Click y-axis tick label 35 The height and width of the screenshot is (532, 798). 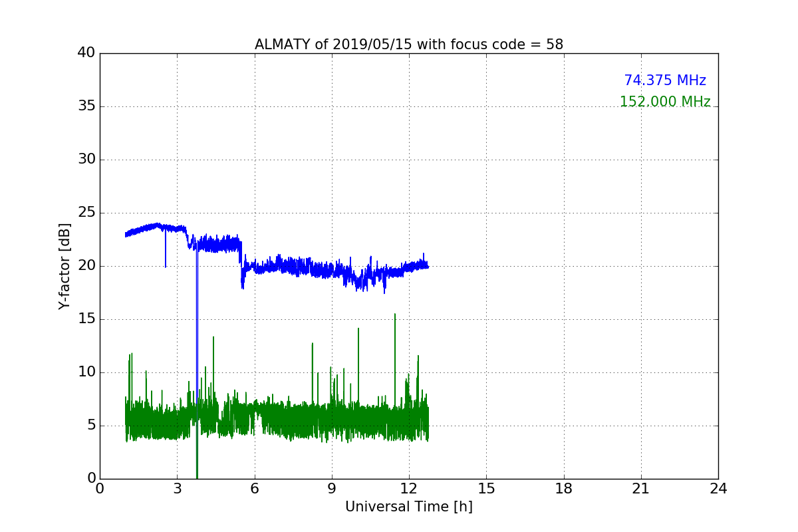click(86, 106)
